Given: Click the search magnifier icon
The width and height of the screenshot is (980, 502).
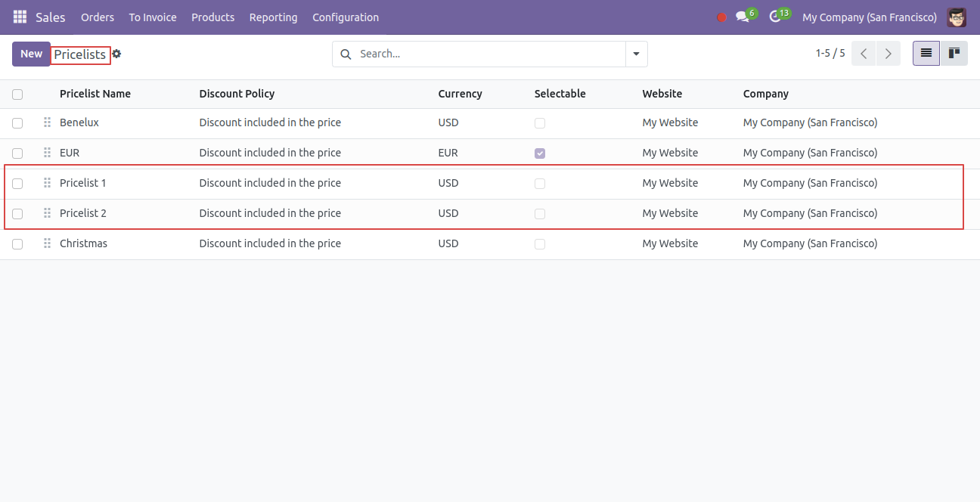Looking at the screenshot, I should tap(346, 54).
